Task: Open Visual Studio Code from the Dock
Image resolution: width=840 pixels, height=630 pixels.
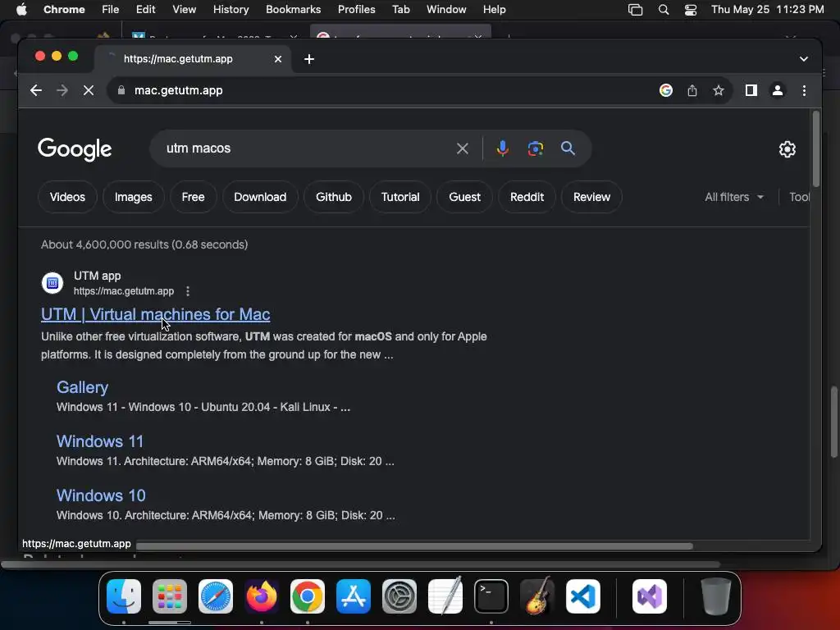Action: click(583, 596)
